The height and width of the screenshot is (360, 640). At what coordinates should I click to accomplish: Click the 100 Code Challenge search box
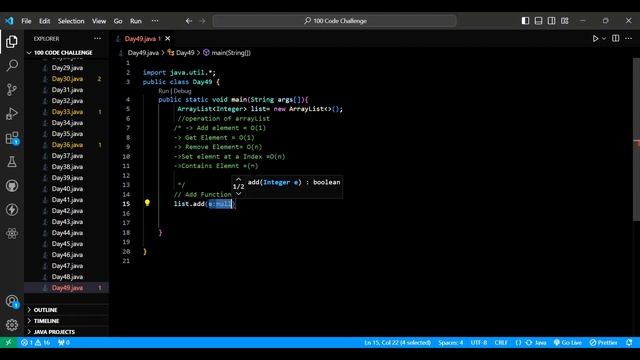[x=335, y=21]
